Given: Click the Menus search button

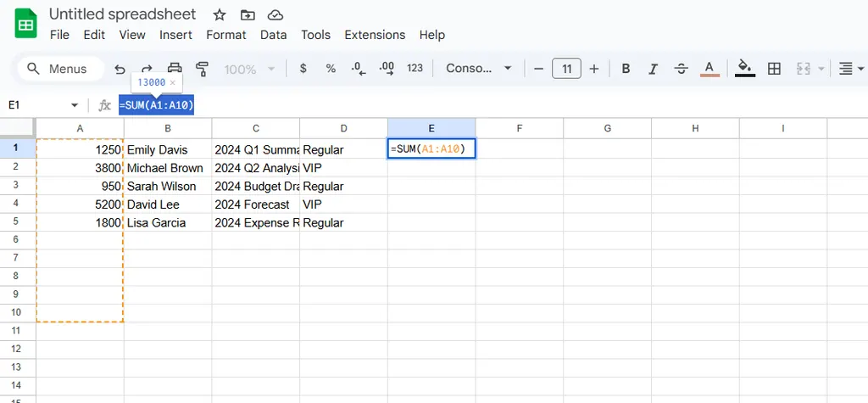Looking at the screenshot, I should click(58, 69).
